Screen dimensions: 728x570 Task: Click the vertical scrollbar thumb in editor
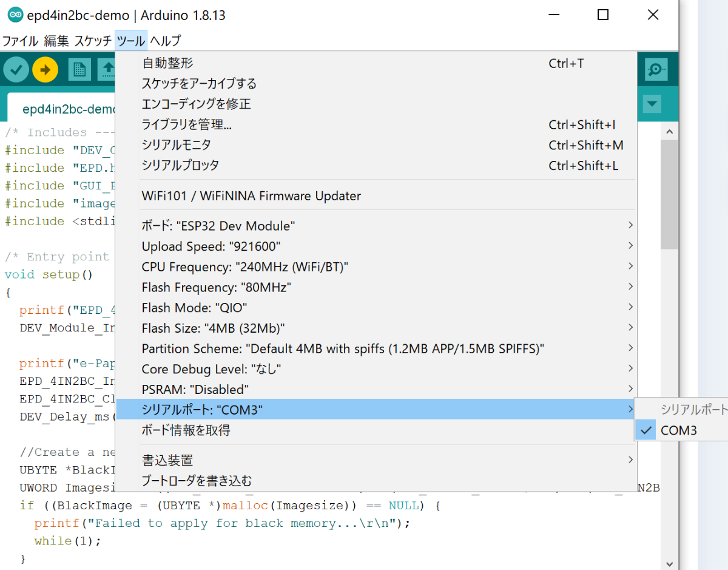[x=669, y=195]
